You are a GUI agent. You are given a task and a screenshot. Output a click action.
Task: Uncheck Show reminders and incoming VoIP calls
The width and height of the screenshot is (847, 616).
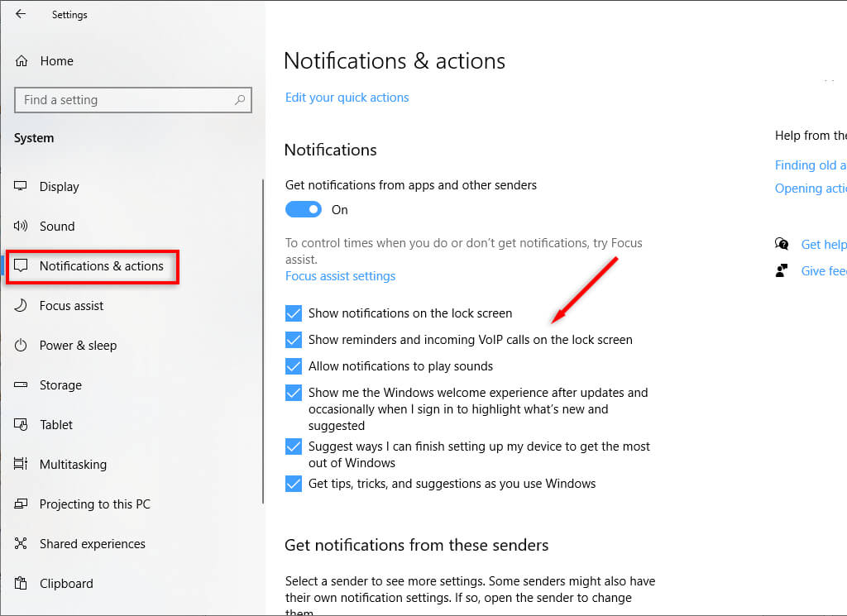point(294,340)
